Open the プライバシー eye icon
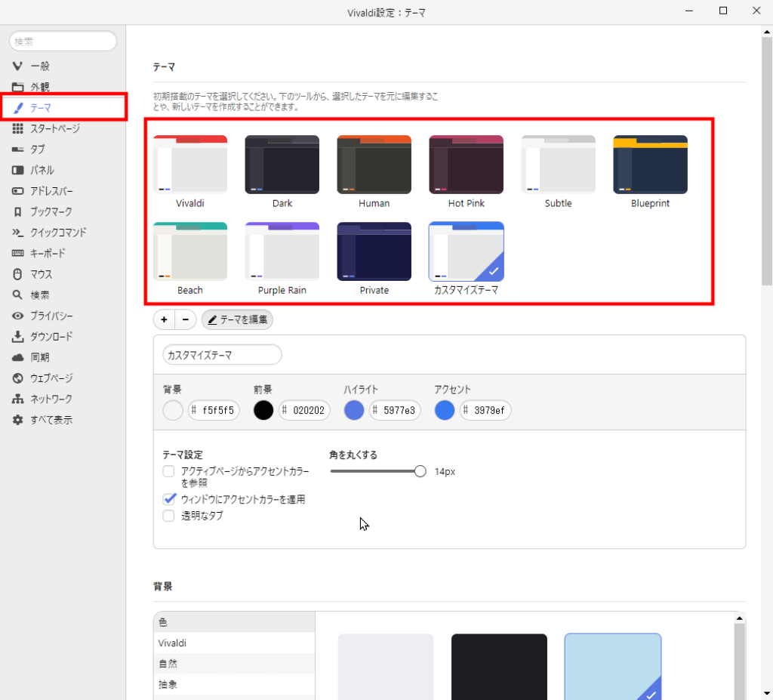773x700 pixels. coord(18,316)
